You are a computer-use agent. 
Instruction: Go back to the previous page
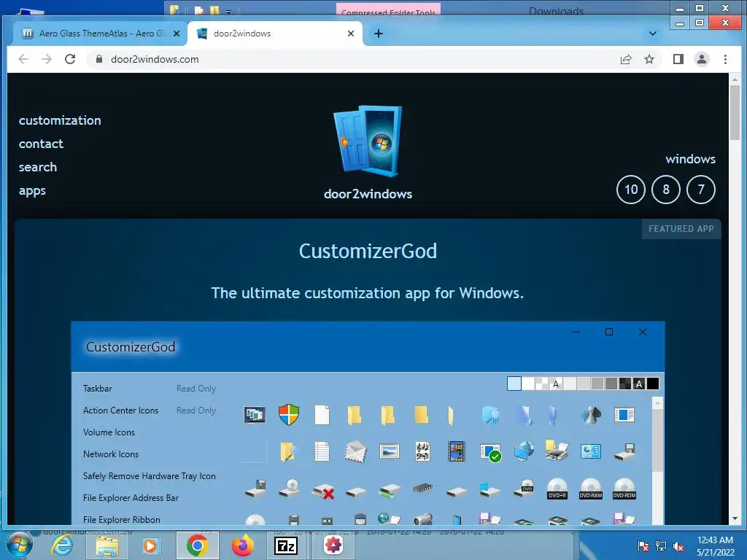coord(23,59)
